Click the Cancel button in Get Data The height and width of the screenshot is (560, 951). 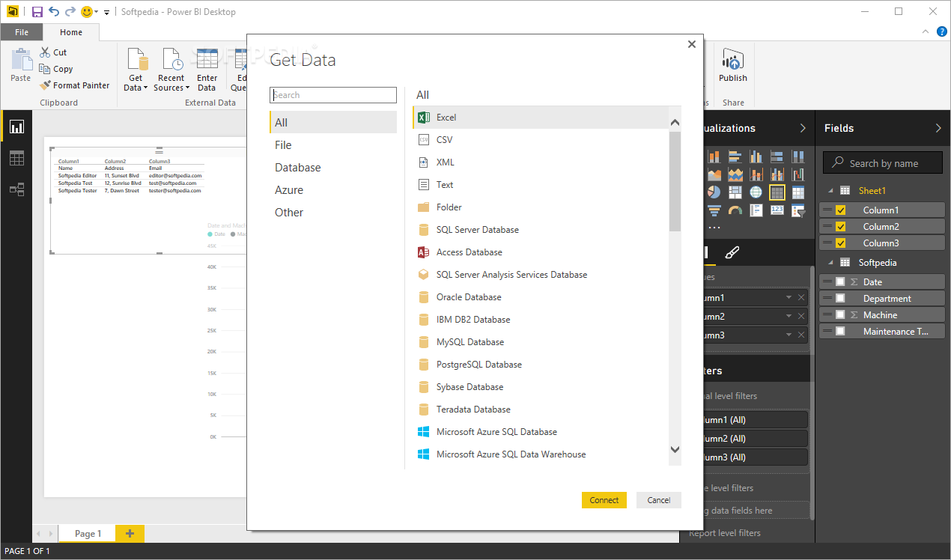659,500
